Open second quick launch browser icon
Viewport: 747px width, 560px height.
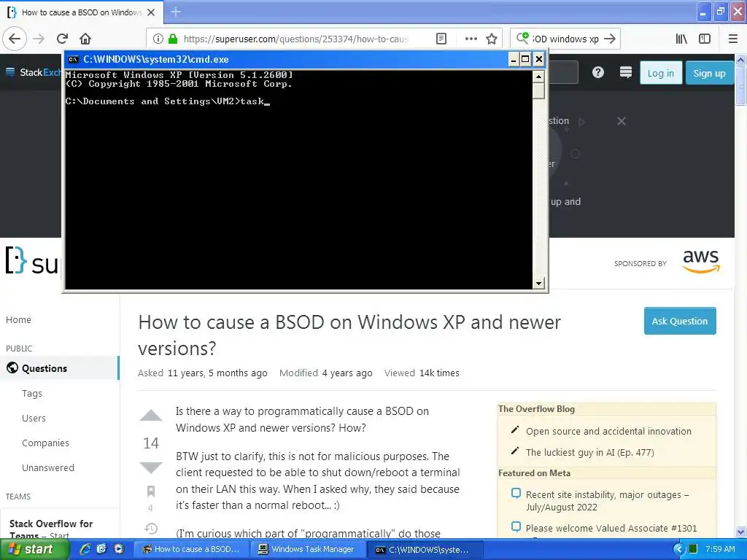[101, 549]
